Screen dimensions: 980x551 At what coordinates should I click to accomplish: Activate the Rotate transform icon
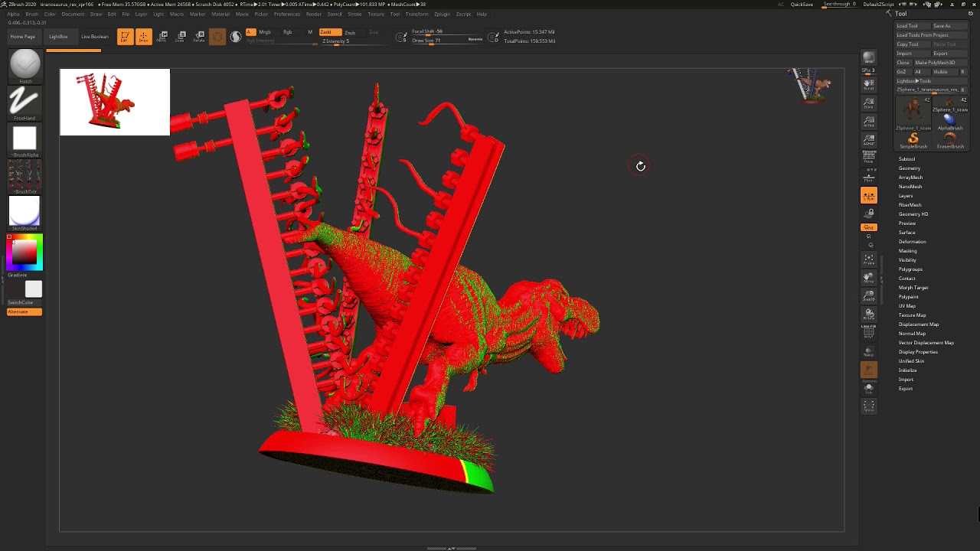point(199,37)
